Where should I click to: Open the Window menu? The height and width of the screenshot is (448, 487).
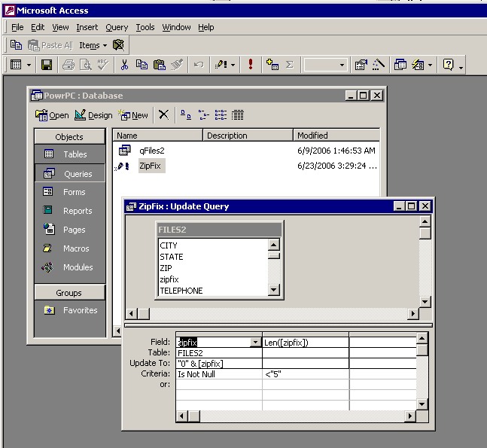(x=176, y=27)
